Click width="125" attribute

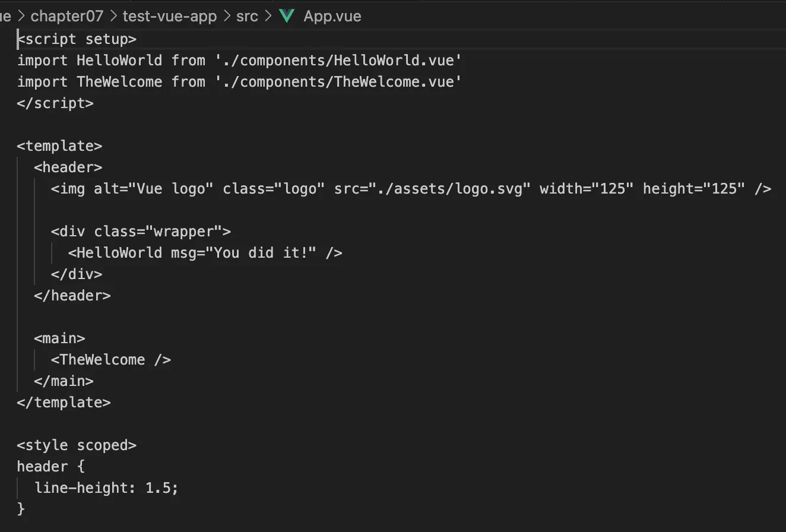pos(587,189)
